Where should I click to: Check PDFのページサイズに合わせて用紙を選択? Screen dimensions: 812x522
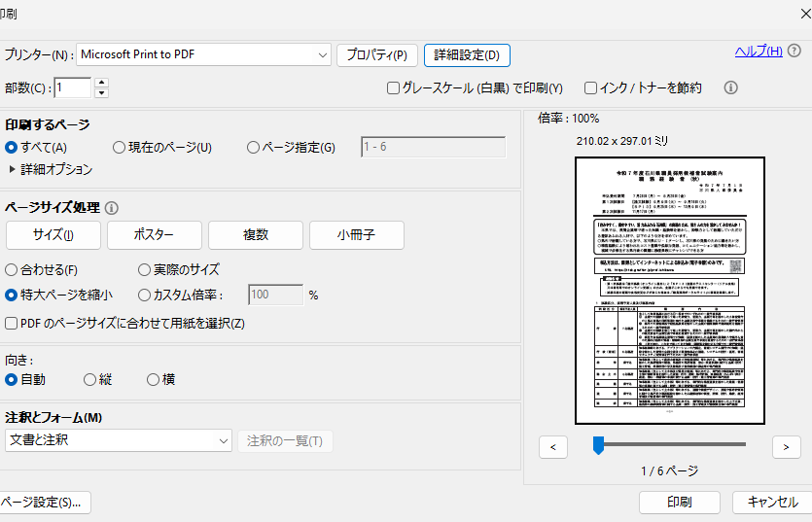pos(12,323)
